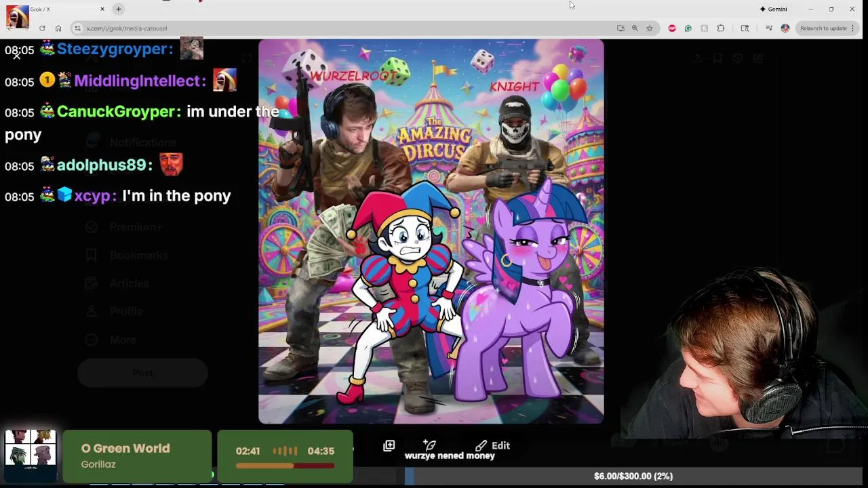Install app icon in address bar
This screenshot has width=868, height=488.
coord(620,28)
